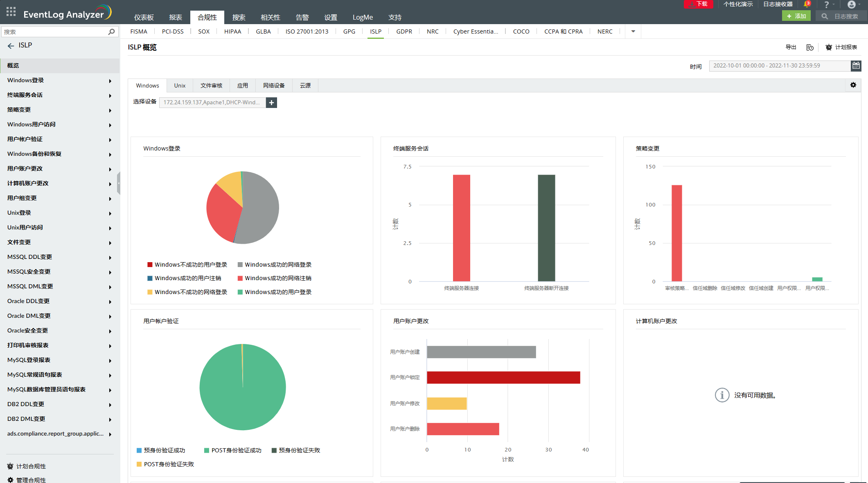Click the red 用户账户锁定 bar
The image size is (868, 483).
tap(503, 377)
